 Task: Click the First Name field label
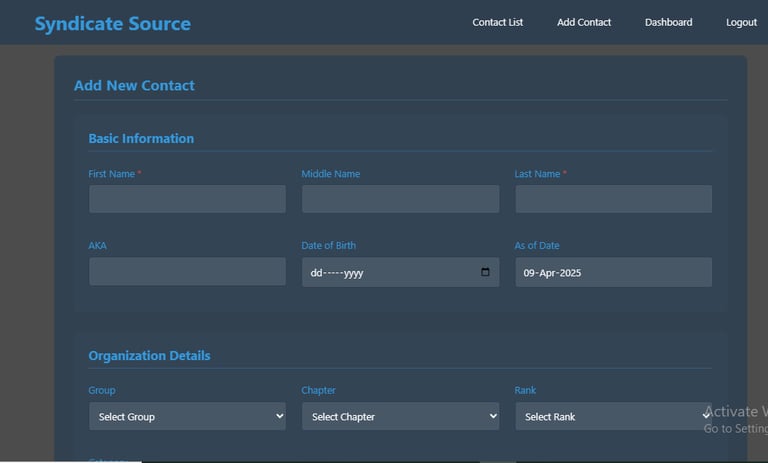(x=111, y=174)
